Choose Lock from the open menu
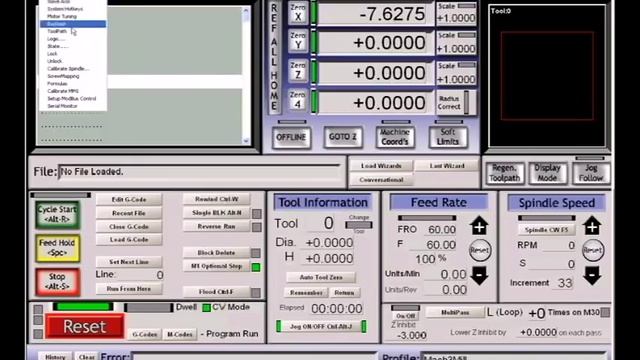This screenshot has width=640, height=360. point(52,54)
